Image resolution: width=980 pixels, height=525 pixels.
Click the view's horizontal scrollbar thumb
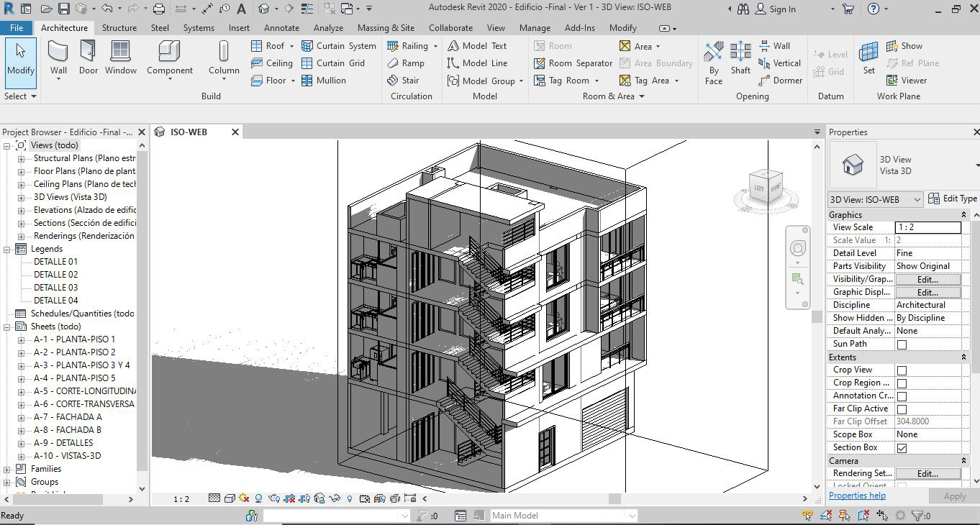[x=614, y=498]
